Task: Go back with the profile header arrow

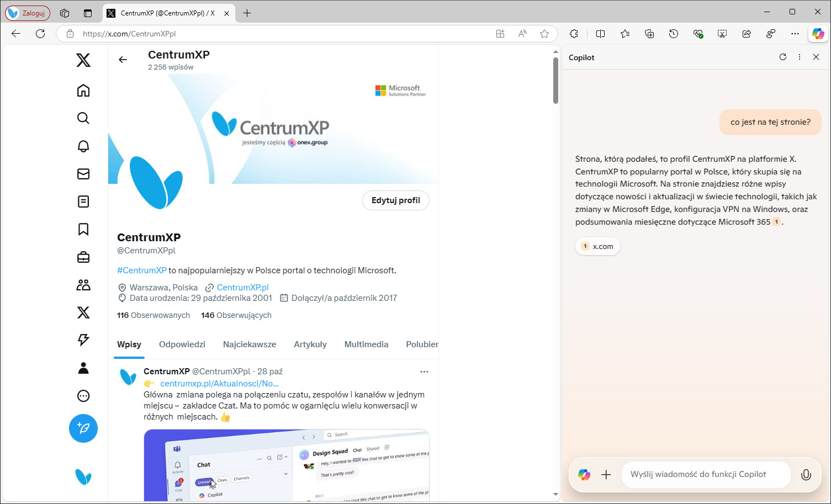Action: point(123,60)
